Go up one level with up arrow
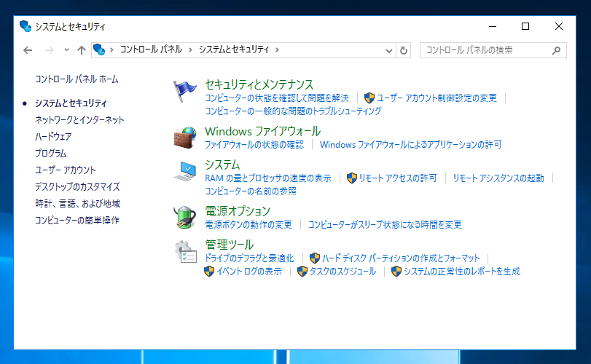This screenshot has width=591, height=364. [82, 50]
